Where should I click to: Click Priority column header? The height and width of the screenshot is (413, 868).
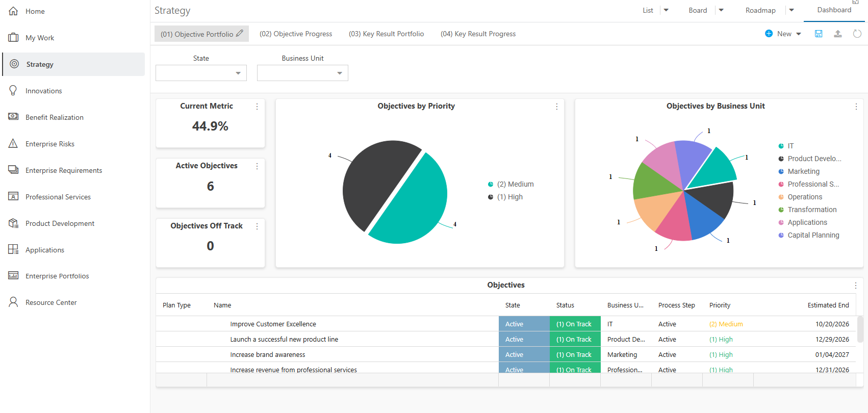[x=720, y=305]
